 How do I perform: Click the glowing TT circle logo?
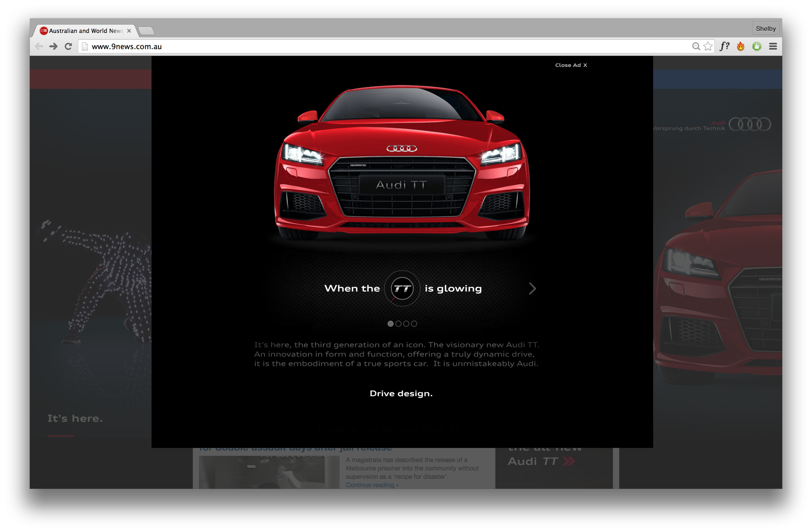pos(402,289)
